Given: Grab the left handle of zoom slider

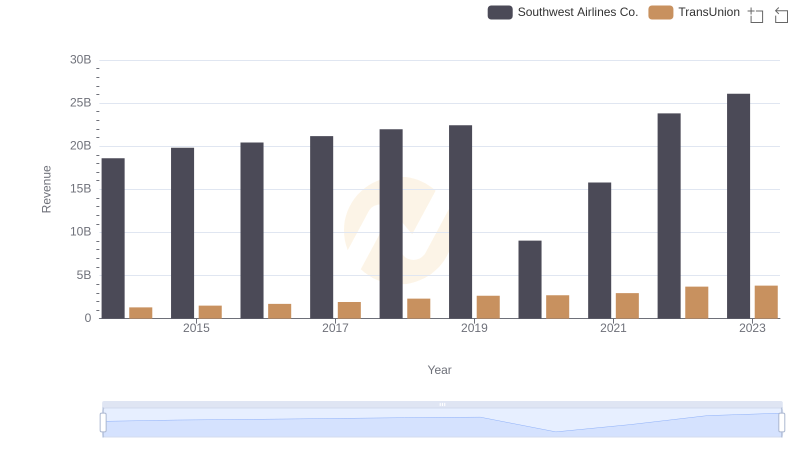Looking at the screenshot, I should coord(103,422).
